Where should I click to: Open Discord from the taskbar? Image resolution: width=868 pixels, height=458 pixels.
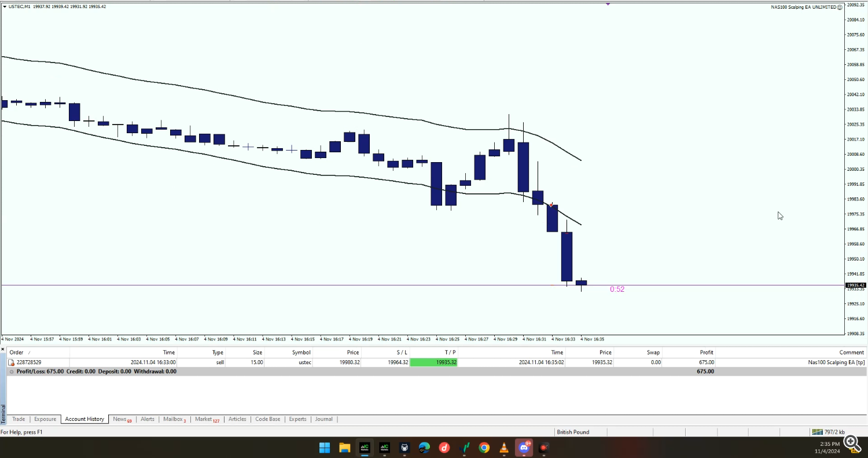click(x=524, y=448)
